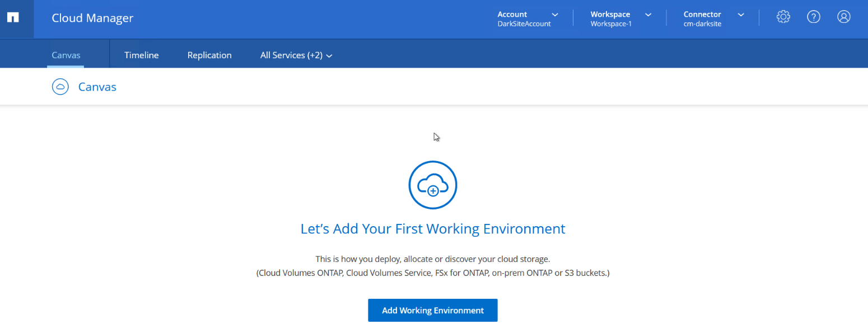The width and height of the screenshot is (868, 333).
Task: Select the cm-darksite connector name
Action: [702, 24]
